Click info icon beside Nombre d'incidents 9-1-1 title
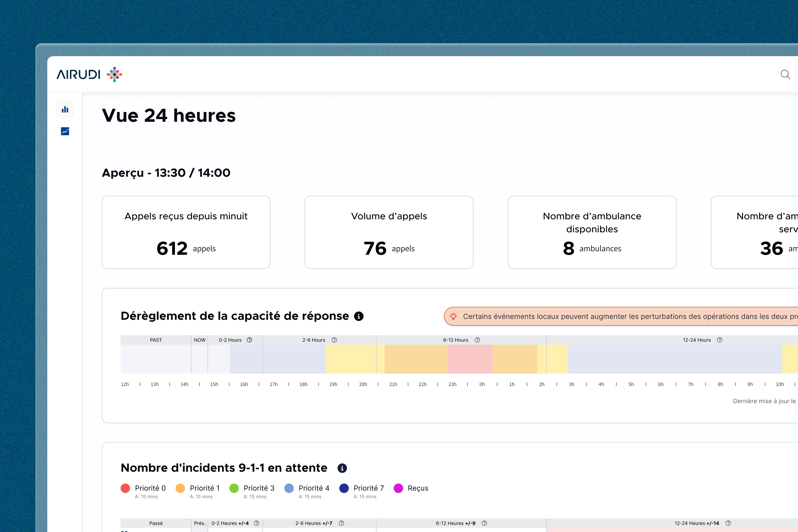The image size is (798, 532). coord(342,468)
